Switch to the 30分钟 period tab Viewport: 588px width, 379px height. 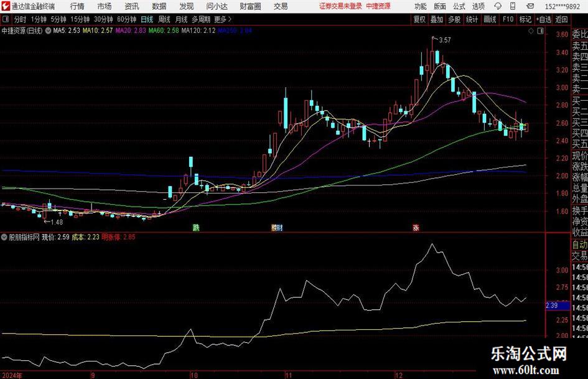pyautogui.click(x=103, y=19)
